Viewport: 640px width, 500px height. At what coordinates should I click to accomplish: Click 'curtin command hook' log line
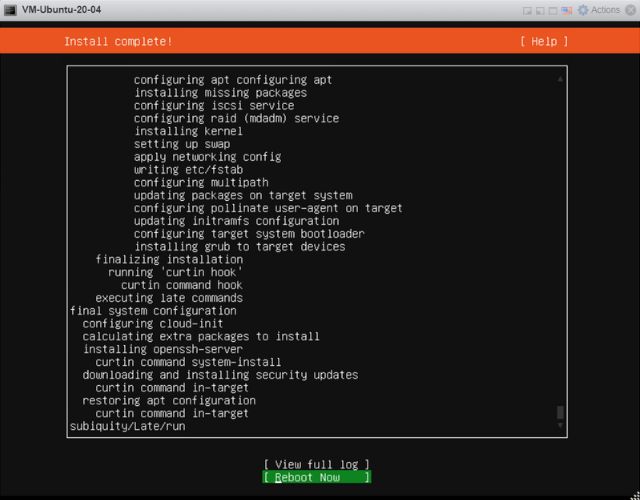coord(182,285)
